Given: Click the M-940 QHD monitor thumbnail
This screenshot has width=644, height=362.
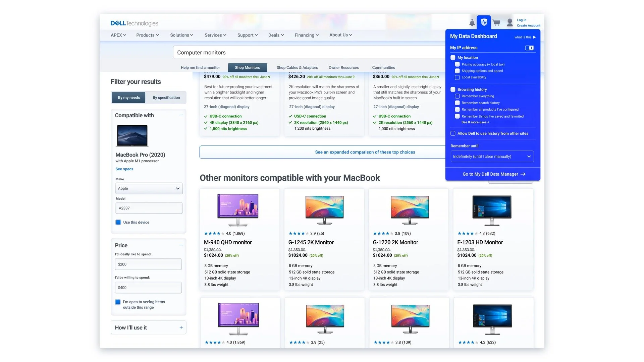Looking at the screenshot, I should 238,209.
